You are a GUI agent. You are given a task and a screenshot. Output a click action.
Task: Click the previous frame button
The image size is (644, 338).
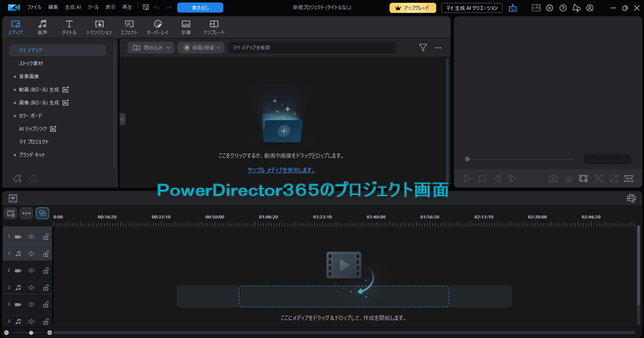pos(497,178)
